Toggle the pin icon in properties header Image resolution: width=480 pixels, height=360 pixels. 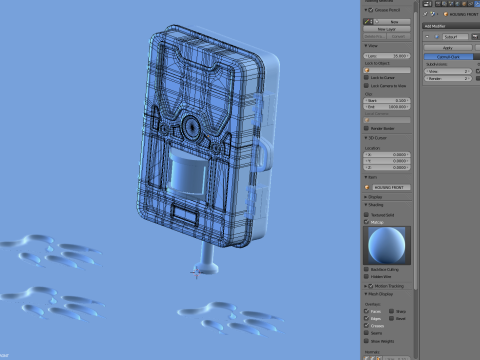425,14
